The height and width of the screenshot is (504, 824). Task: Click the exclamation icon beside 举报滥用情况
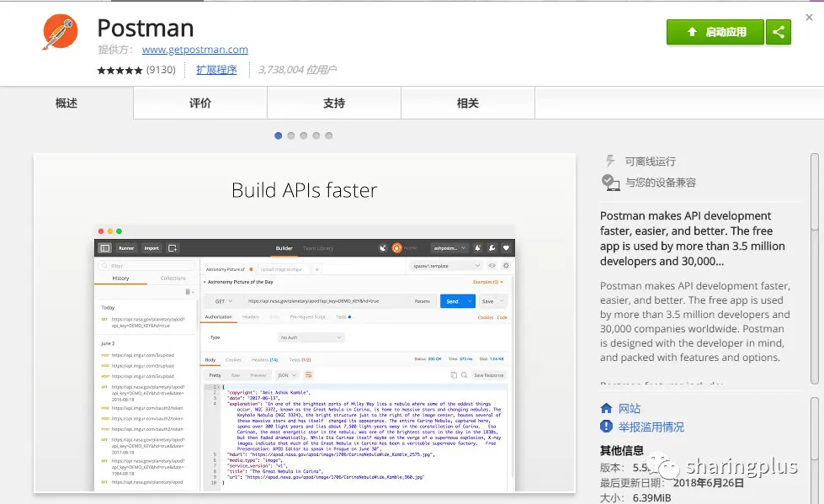(x=606, y=427)
